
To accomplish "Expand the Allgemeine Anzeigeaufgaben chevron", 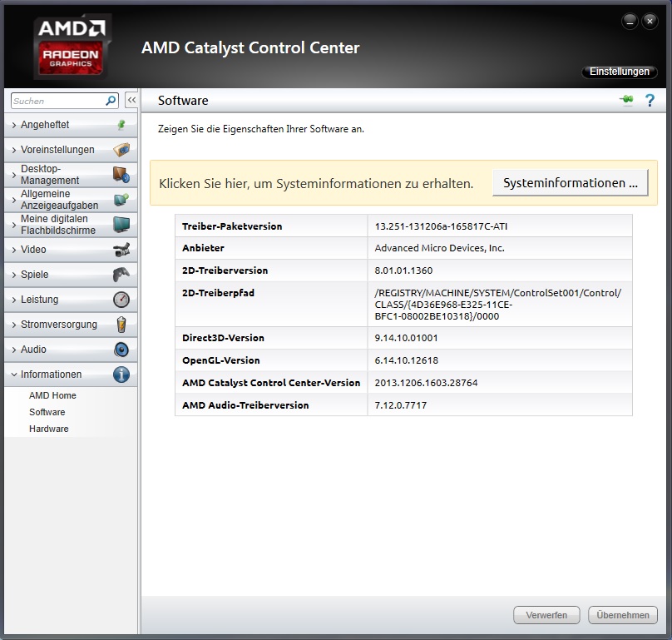I will coord(14,200).
